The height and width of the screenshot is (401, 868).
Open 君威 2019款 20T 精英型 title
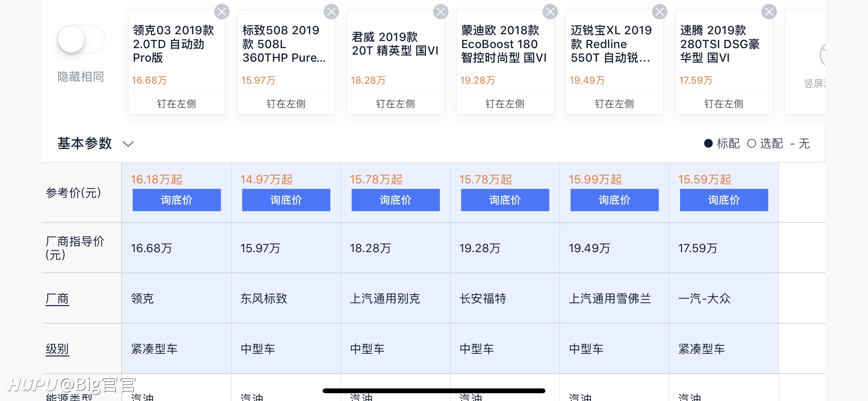[x=395, y=44]
